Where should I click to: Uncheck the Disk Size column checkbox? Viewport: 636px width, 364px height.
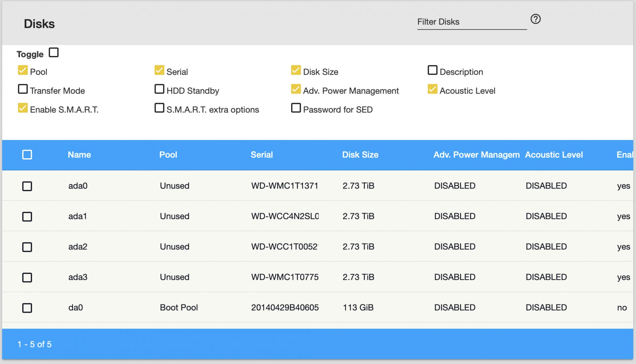(296, 70)
